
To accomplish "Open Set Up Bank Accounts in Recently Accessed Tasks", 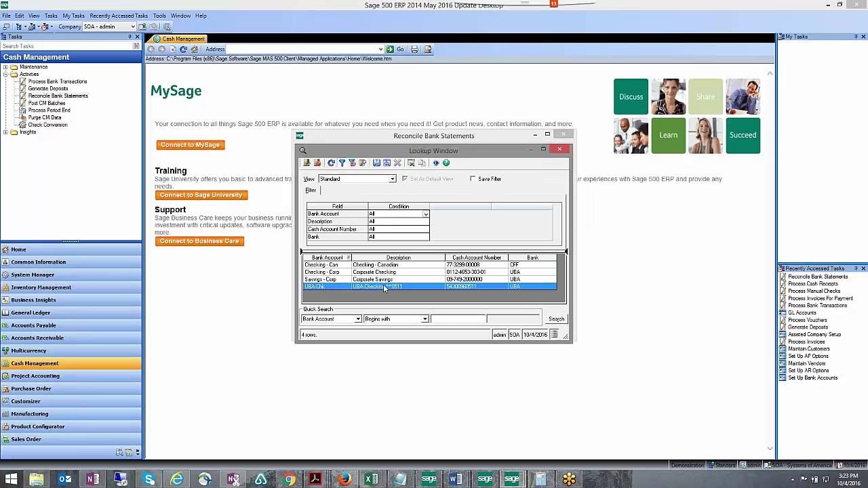I will (812, 378).
